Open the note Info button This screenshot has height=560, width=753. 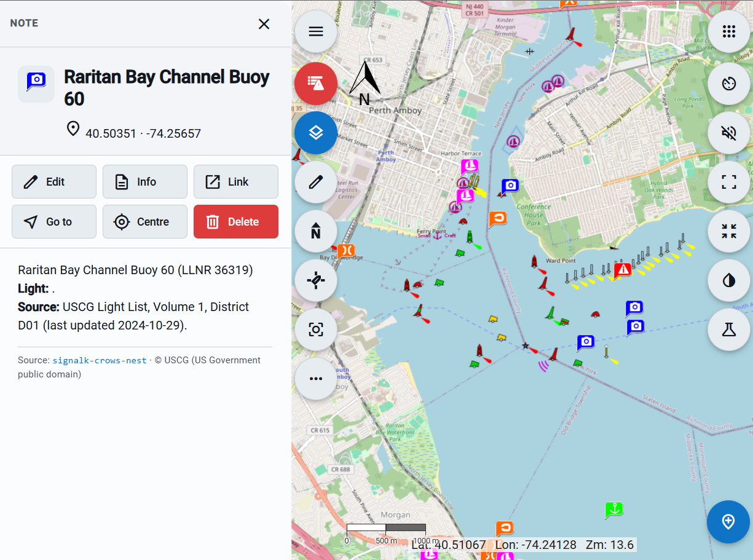[145, 182]
